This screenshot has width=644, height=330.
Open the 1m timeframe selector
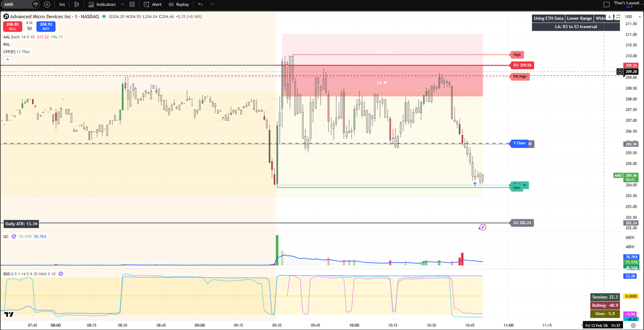tap(62, 4)
